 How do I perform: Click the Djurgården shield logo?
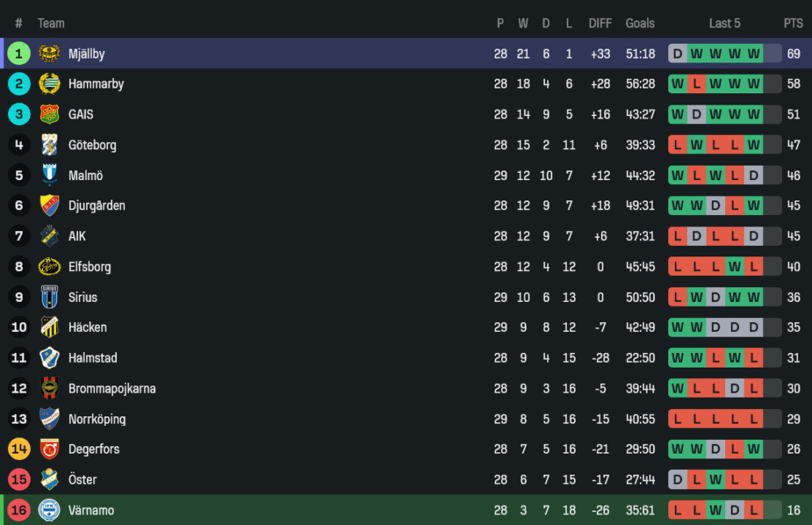pyautogui.click(x=50, y=205)
